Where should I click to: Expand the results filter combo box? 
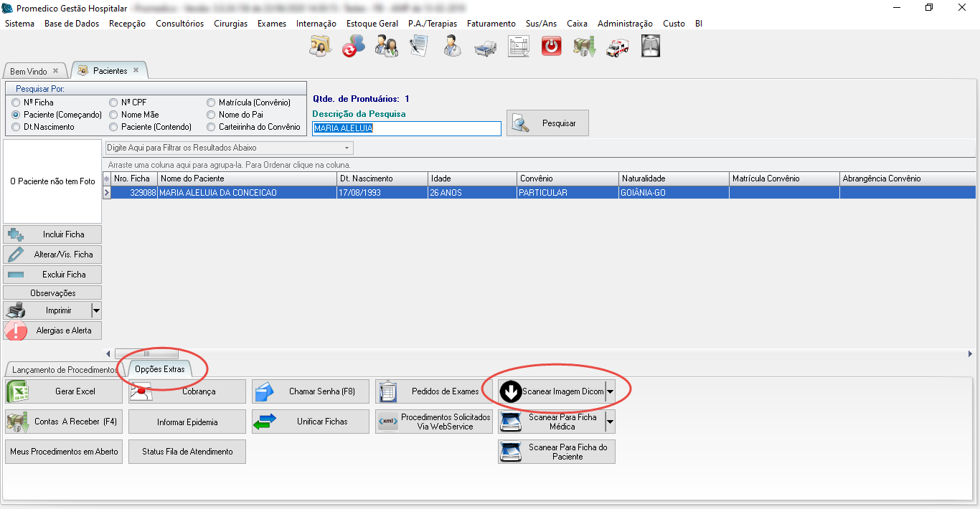click(347, 148)
